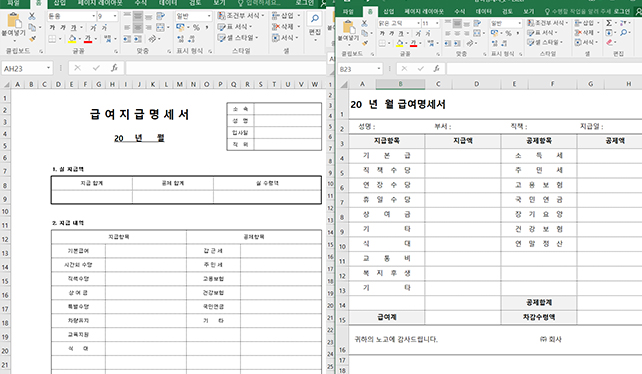Open font name dropdown showing 돋움

tap(93, 16)
